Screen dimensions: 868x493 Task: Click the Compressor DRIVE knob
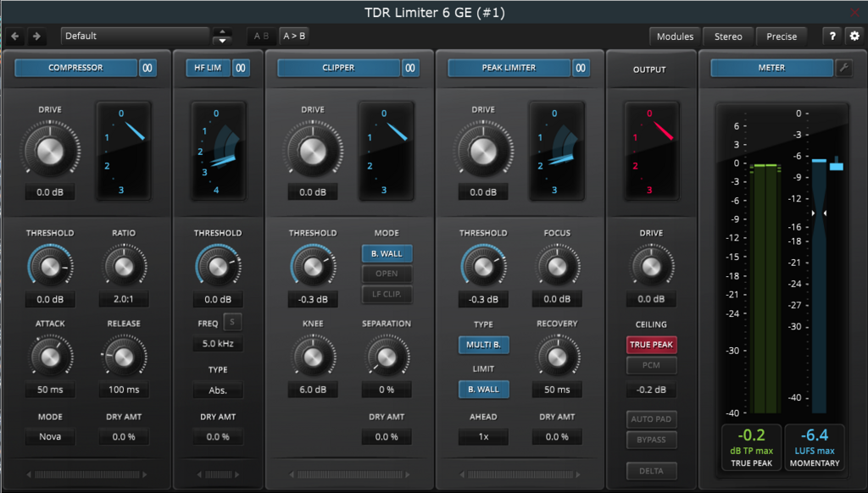(50, 151)
